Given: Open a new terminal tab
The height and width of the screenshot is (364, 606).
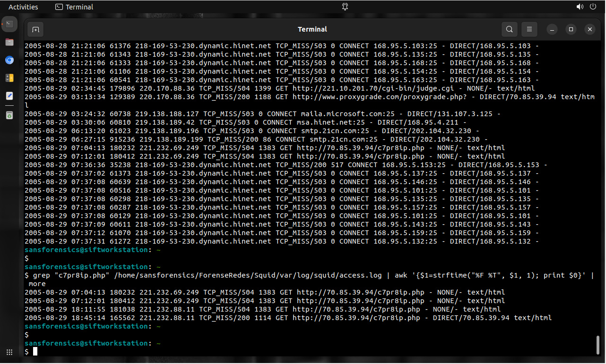Looking at the screenshot, I should pyautogui.click(x=35, y=29).
